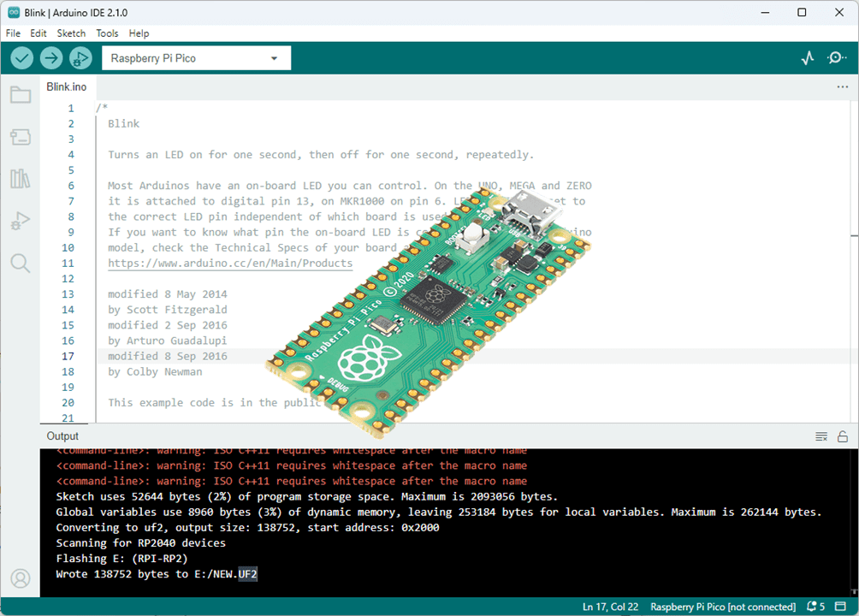Screen dimensions: 859x616
Task: Maximize the Arduino IDE window
Action: (802, 12)
